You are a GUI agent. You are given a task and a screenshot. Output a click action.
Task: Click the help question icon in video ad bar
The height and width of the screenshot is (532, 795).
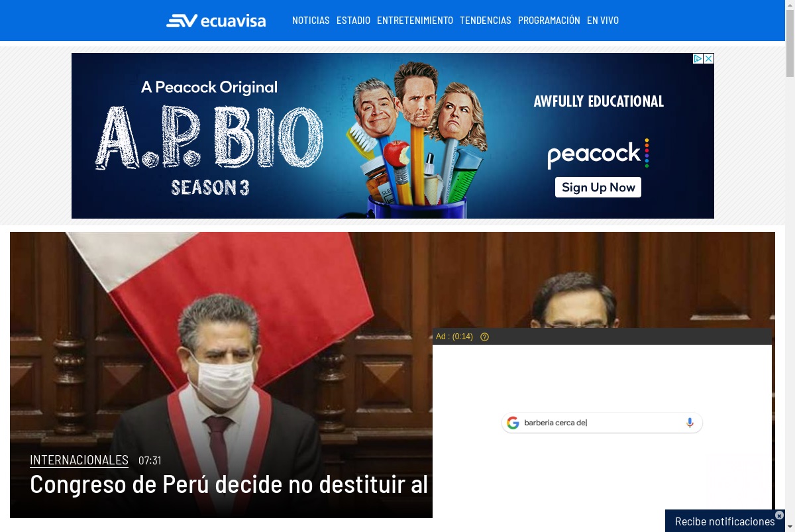(x=484, y=337)
